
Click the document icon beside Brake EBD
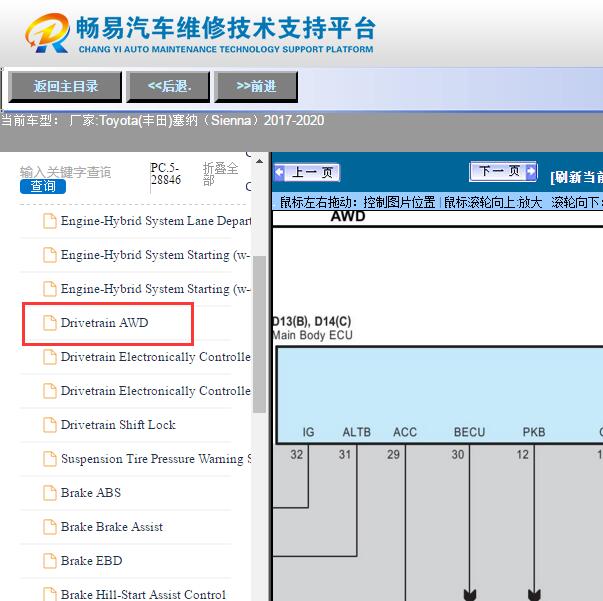click(50, 561)
